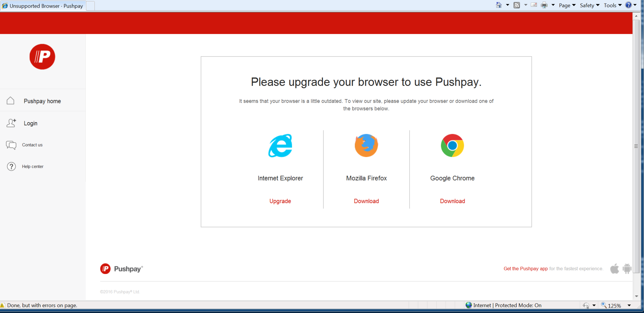Click the Get the Pushpay app link
Screen dimensions: 644x313
click(525, 269)
